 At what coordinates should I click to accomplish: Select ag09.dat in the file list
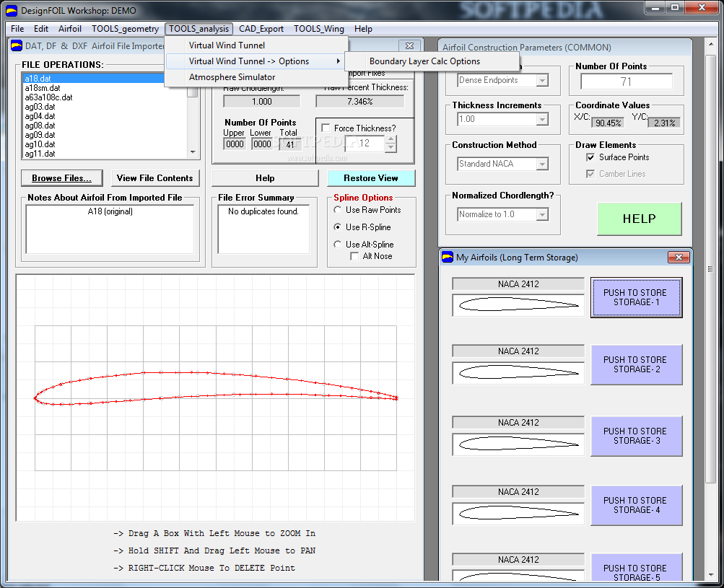[105, 135]
